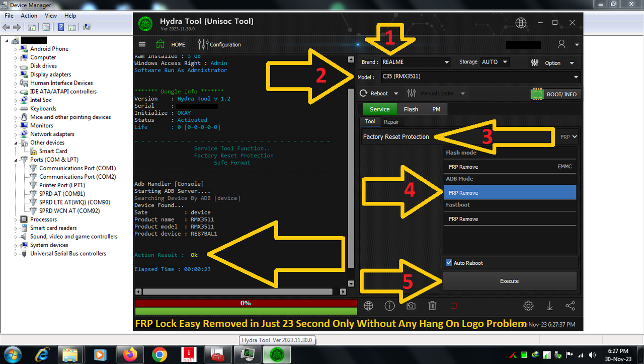This screenshot has height=364, width=644.
Task: Click the Execute button
Action: 509,281
